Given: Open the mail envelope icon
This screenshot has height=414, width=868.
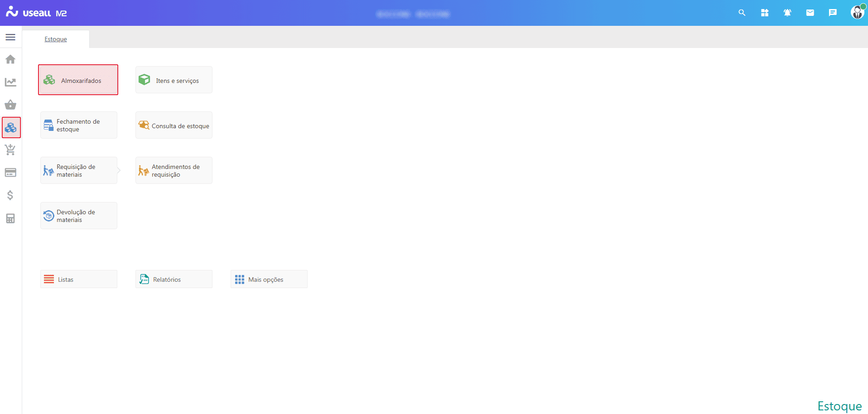Looking at the screenshot, I should pos(810,13).
